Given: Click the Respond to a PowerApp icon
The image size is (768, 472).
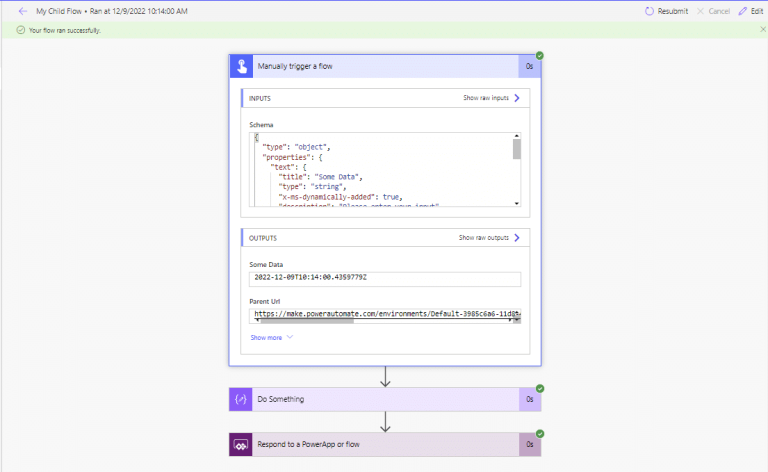Looking at the screenshot, I should pyautogui.click(x=240, y=445).
